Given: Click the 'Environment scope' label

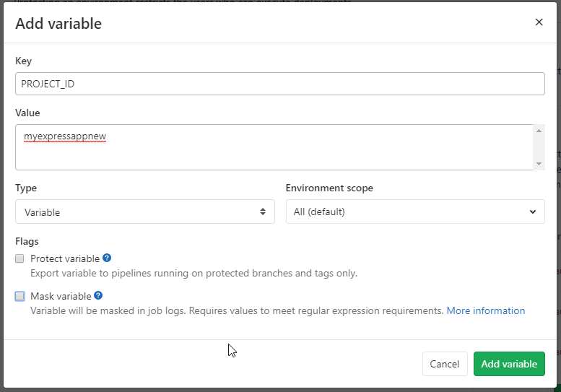Looking at the screenshot, I should [329, 188].
